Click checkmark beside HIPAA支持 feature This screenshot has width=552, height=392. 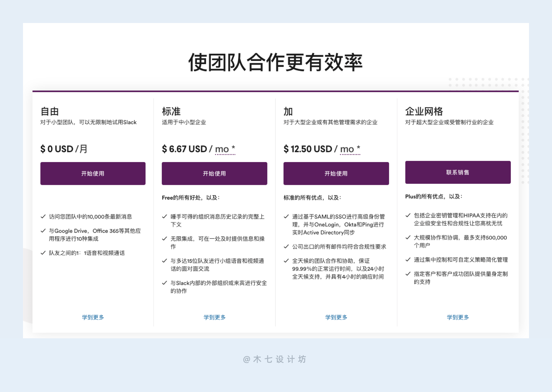(x=408, y=215)
